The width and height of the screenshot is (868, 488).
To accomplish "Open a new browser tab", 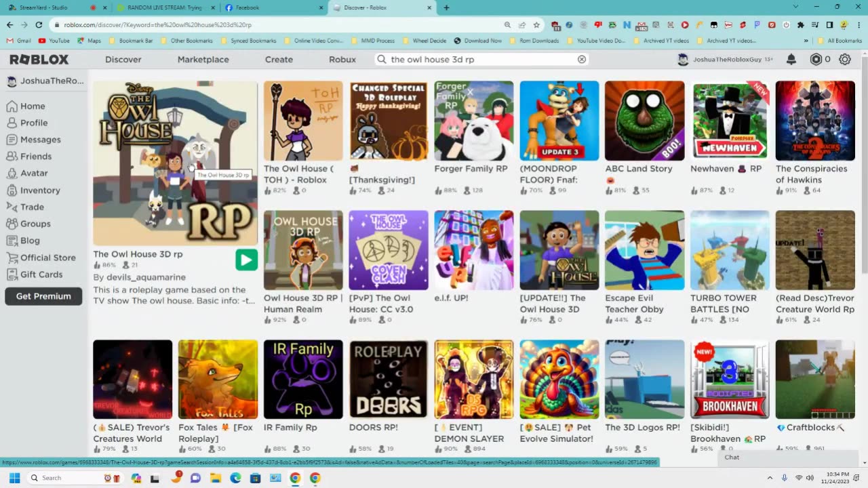I will tap(446, 7).
